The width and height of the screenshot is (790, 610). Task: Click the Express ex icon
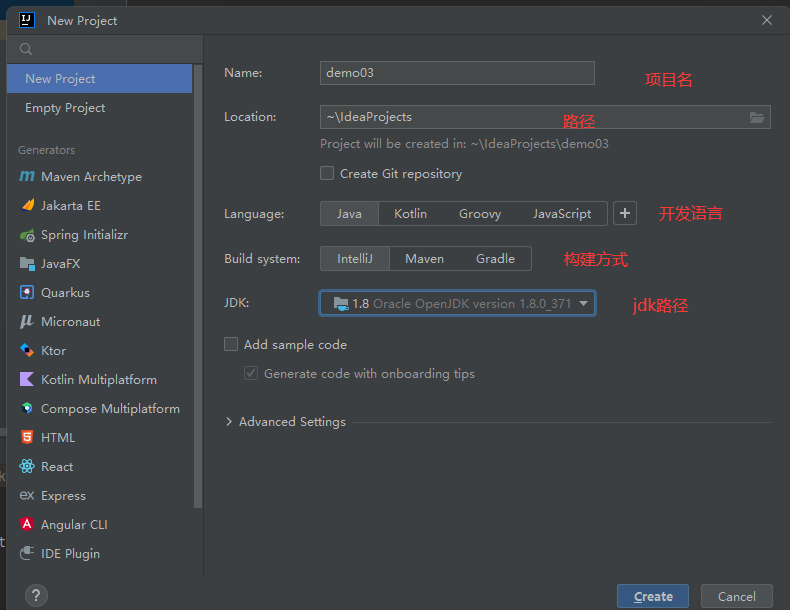tap(27, 495)
